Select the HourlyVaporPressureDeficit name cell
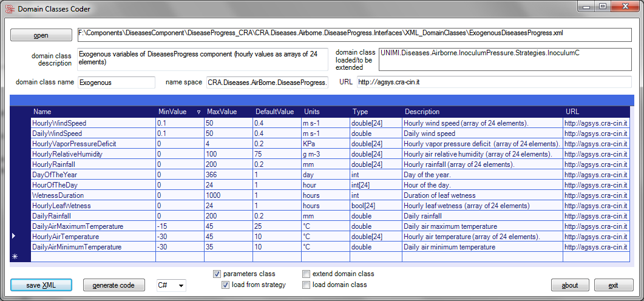 (93, 144)
